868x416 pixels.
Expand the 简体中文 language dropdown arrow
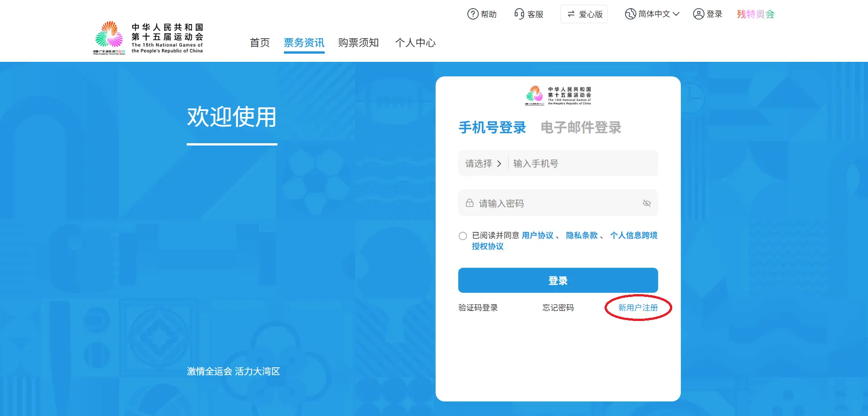[676, 14]
